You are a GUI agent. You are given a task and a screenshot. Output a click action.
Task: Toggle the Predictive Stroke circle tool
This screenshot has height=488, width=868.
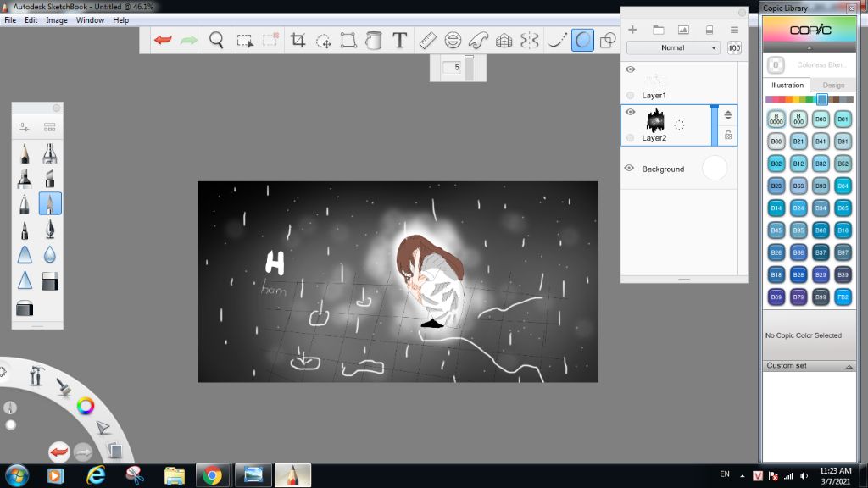point(582,40)
